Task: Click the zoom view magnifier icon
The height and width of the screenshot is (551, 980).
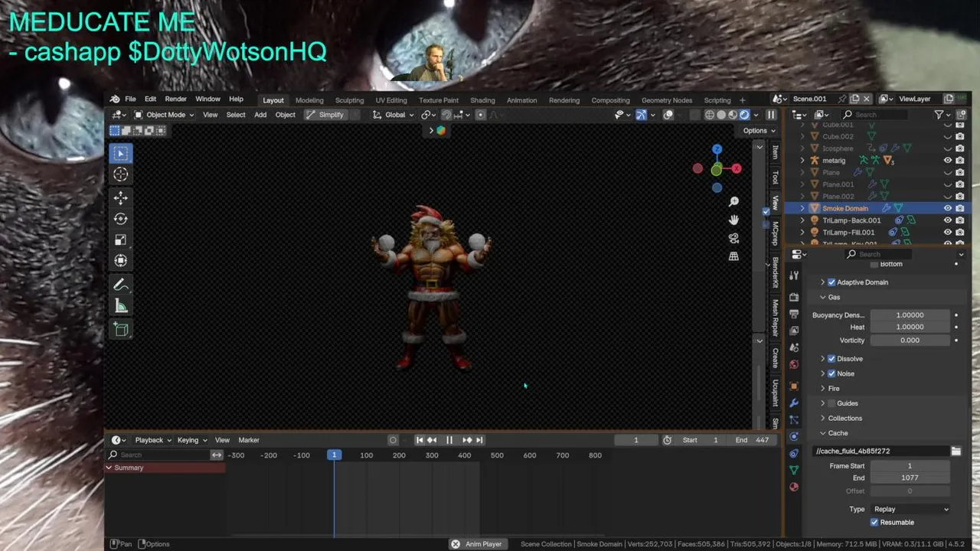Action: coord(733,201)
